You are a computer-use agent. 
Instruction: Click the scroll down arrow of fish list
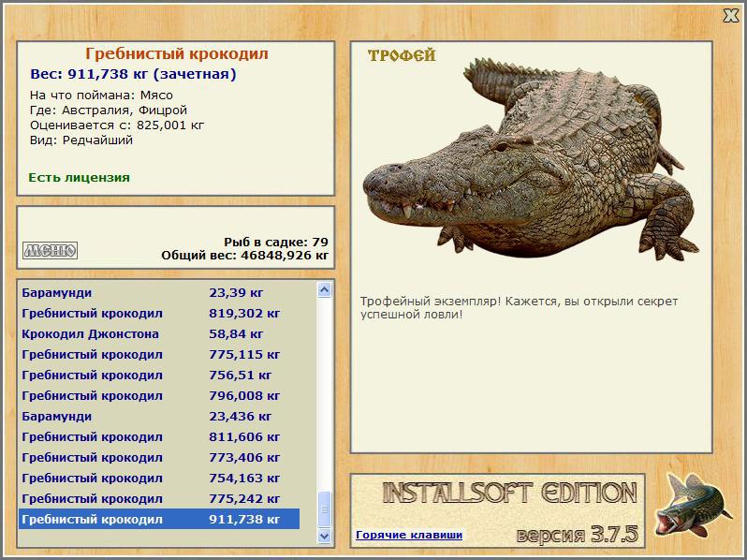point(325,536)
